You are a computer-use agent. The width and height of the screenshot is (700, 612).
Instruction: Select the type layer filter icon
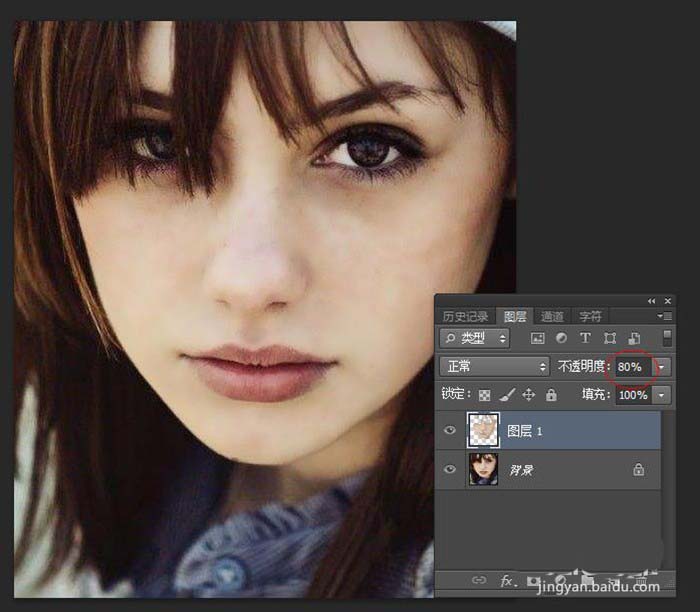(585, 339)
